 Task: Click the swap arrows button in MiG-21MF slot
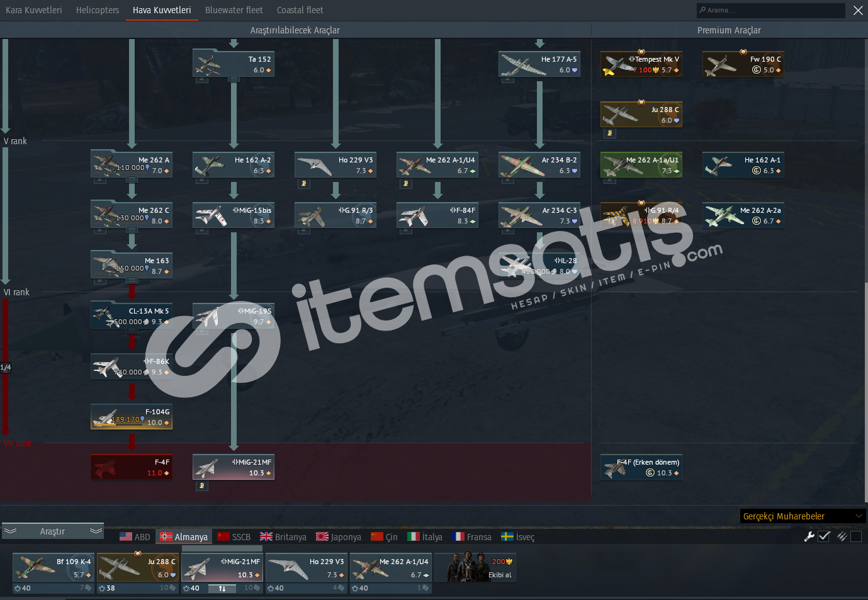pos(222,589)
